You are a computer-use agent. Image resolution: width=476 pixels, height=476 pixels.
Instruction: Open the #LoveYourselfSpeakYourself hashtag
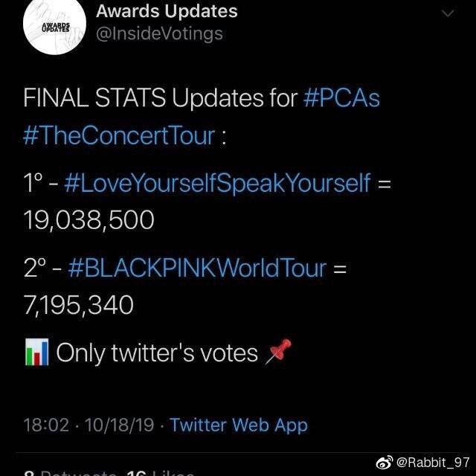click(217, 183)
